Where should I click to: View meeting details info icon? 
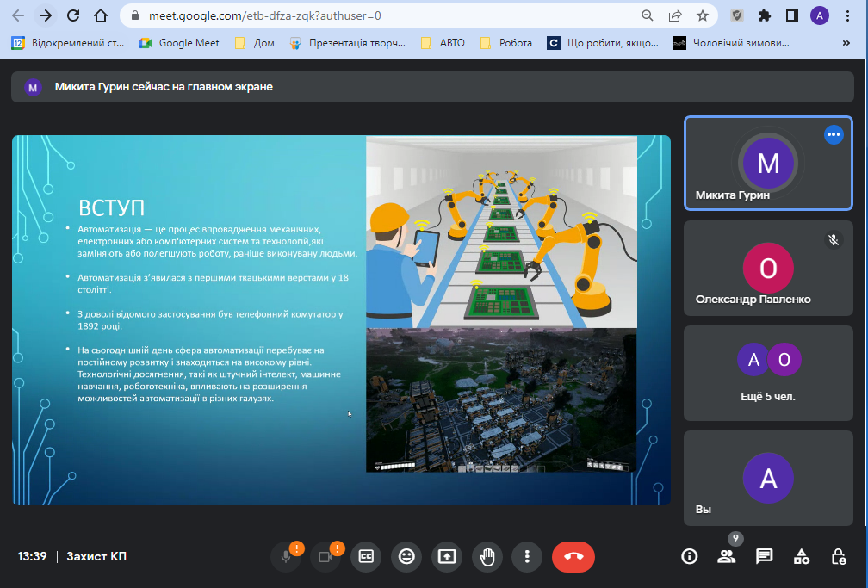(689, 556)
